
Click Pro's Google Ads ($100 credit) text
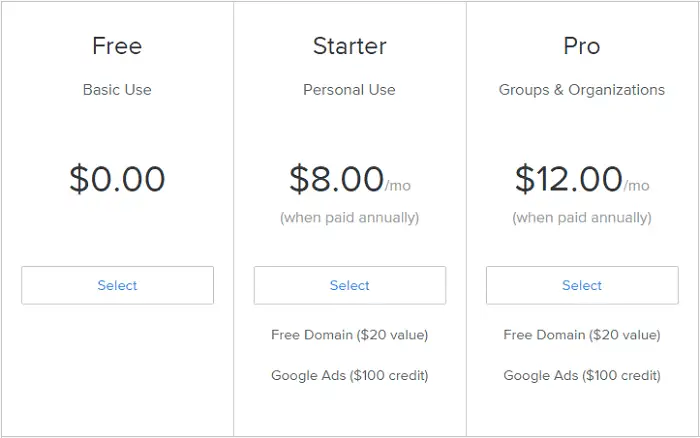click(x=582, y=375)
